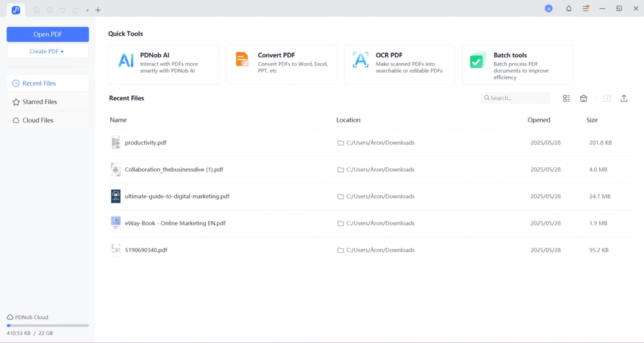This screenshot has height=343, width=644.
Task: Click the 24.7 MB size value
Action: (x=600, y=196)
